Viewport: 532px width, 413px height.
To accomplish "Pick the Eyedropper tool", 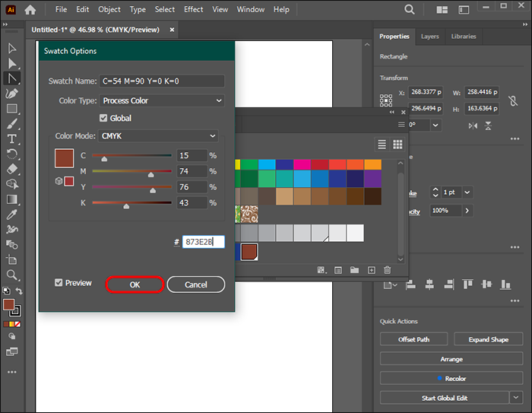I will (x=12, y=214).
